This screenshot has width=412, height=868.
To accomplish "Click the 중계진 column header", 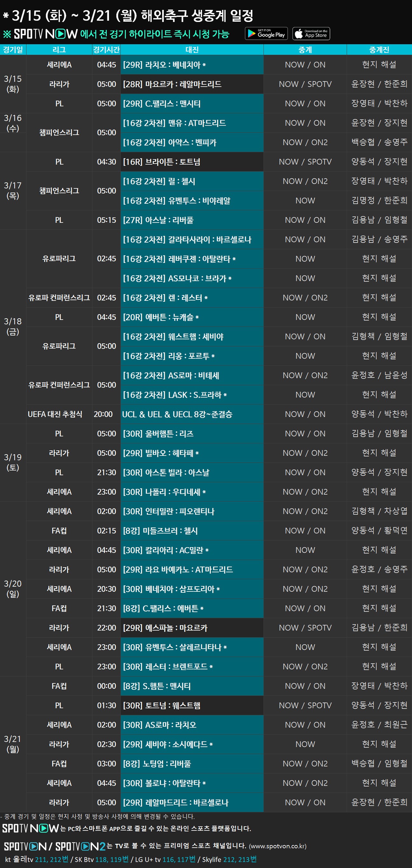I will tap(379, 50).
